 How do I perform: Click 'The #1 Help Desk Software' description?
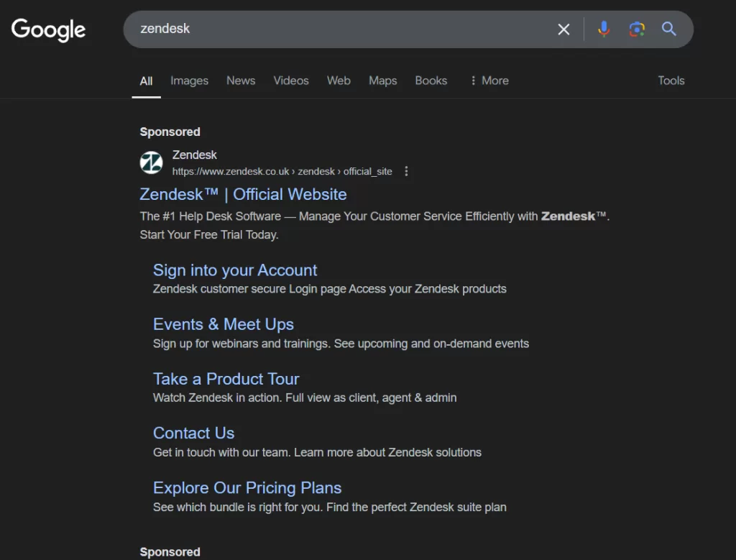[x=374, y=216]
